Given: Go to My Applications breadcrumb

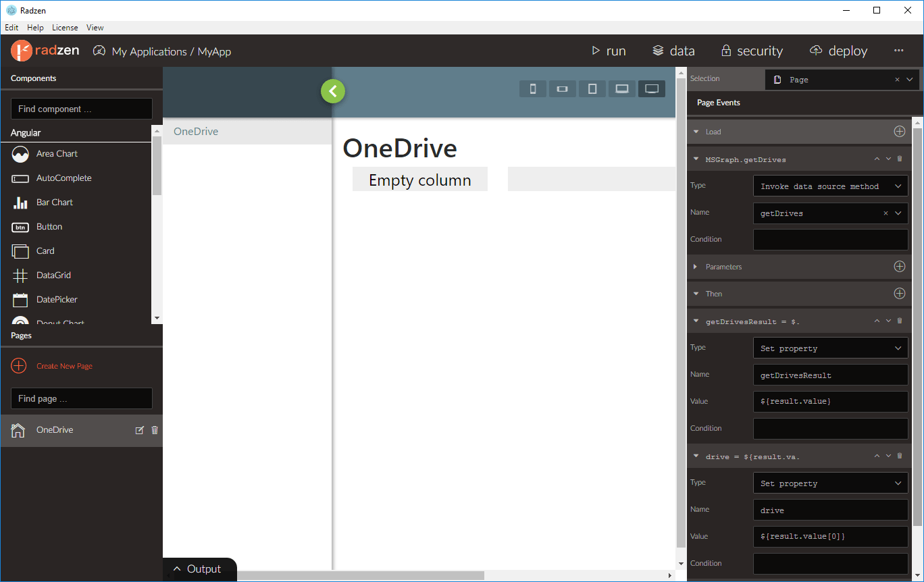Looking at the screenshot, I should (x=149, y=51).
